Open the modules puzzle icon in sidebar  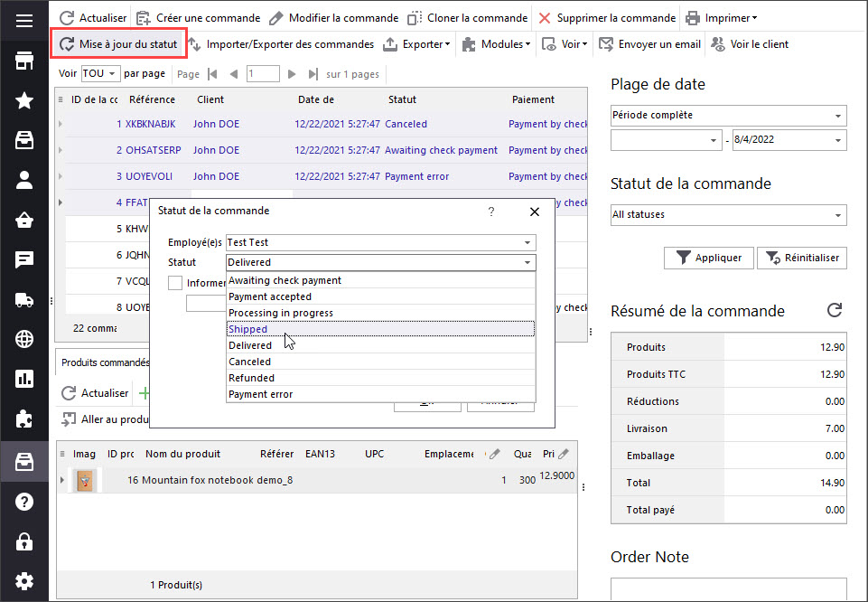(23, 419)
